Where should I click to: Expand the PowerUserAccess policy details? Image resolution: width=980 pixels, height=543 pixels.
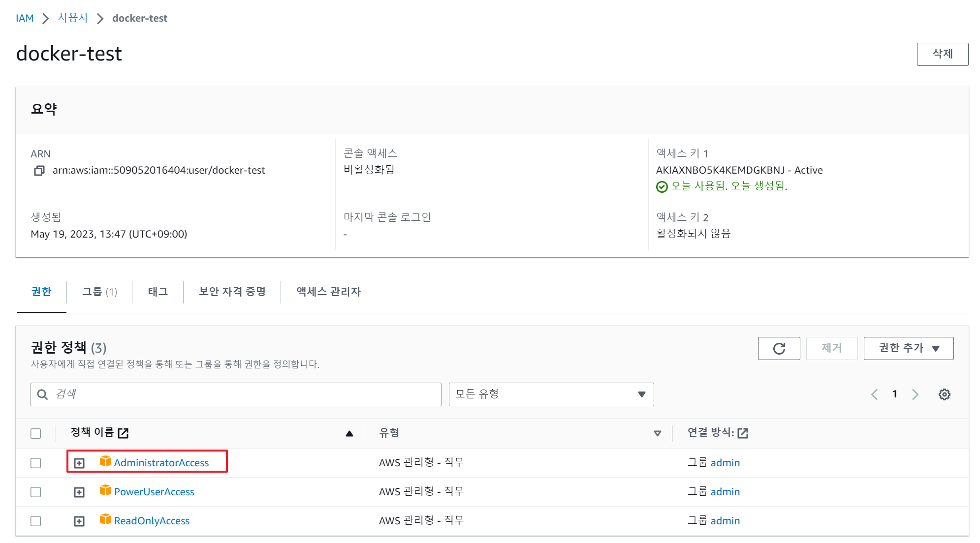(x=79, y=492)
